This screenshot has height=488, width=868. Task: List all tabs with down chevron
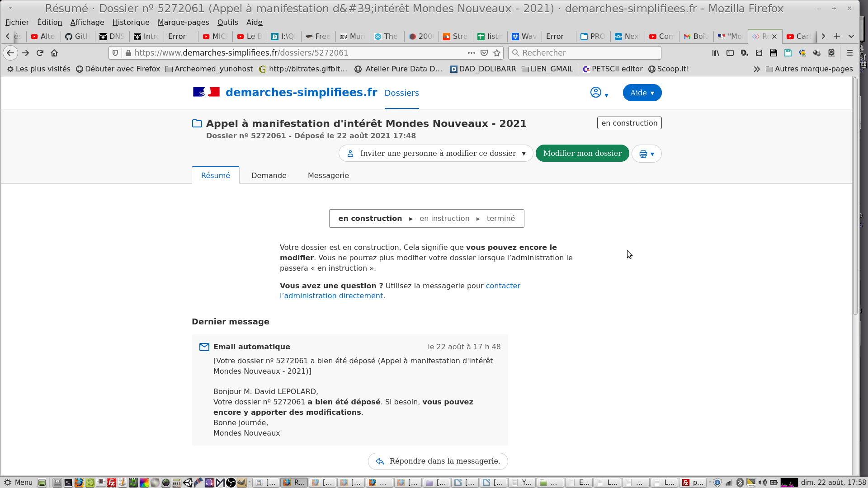pos(851,36)
